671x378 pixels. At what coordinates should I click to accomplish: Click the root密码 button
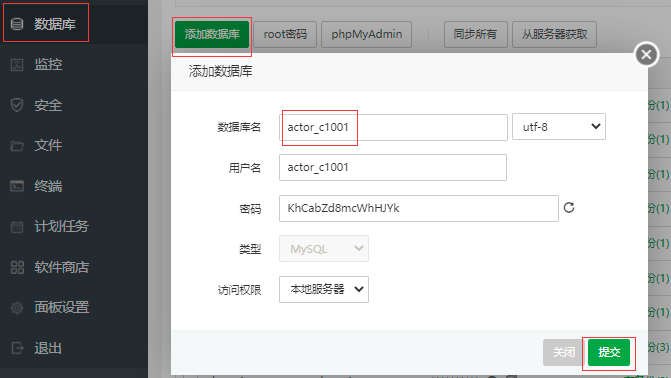(285, 34)
